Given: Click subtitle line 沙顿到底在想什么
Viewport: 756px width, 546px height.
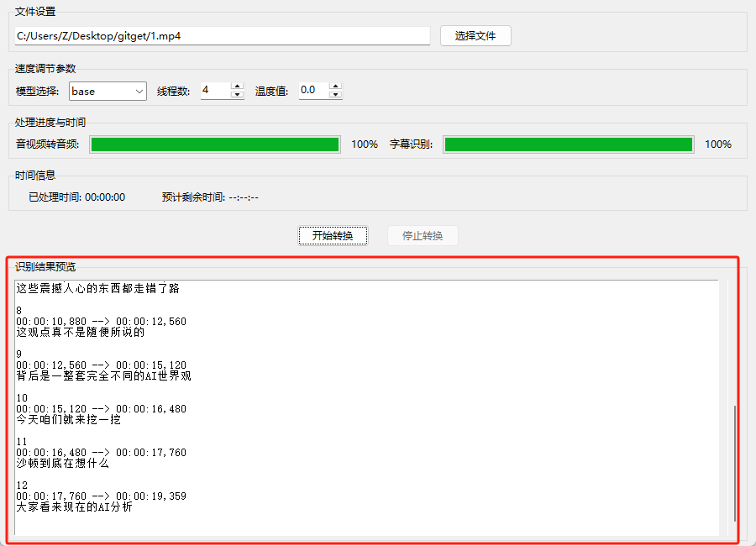Looking at the screenshot, I should (x=63, y=464).
